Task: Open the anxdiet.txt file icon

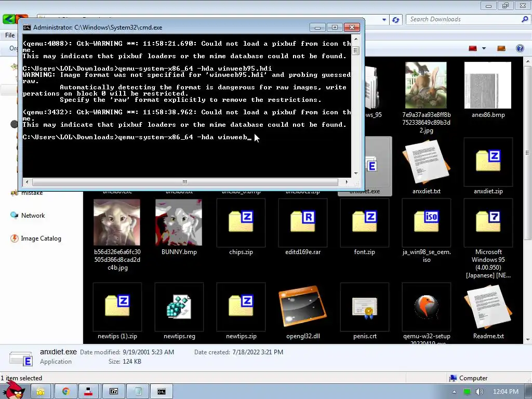Action: click(x=426, y=162)
